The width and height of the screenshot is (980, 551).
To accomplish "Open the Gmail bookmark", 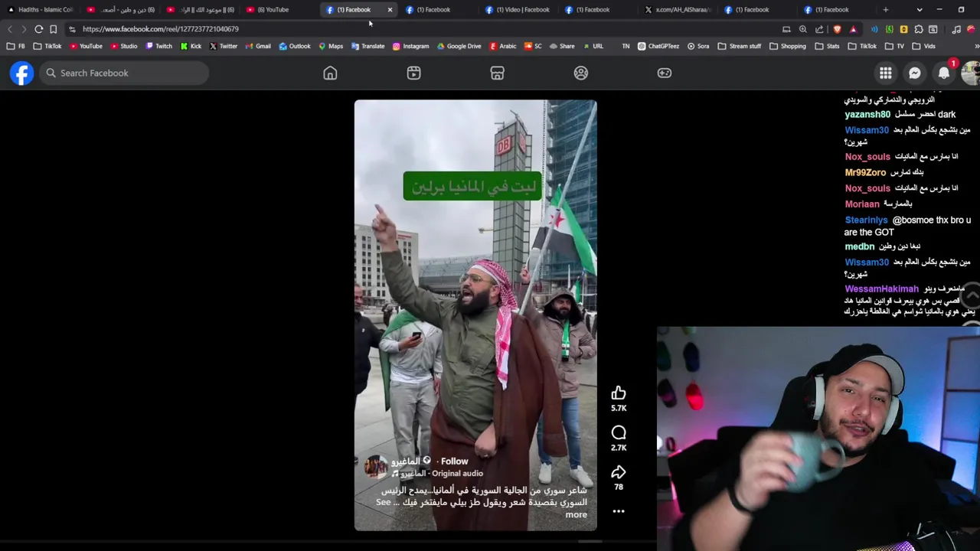I will [258, 46].
